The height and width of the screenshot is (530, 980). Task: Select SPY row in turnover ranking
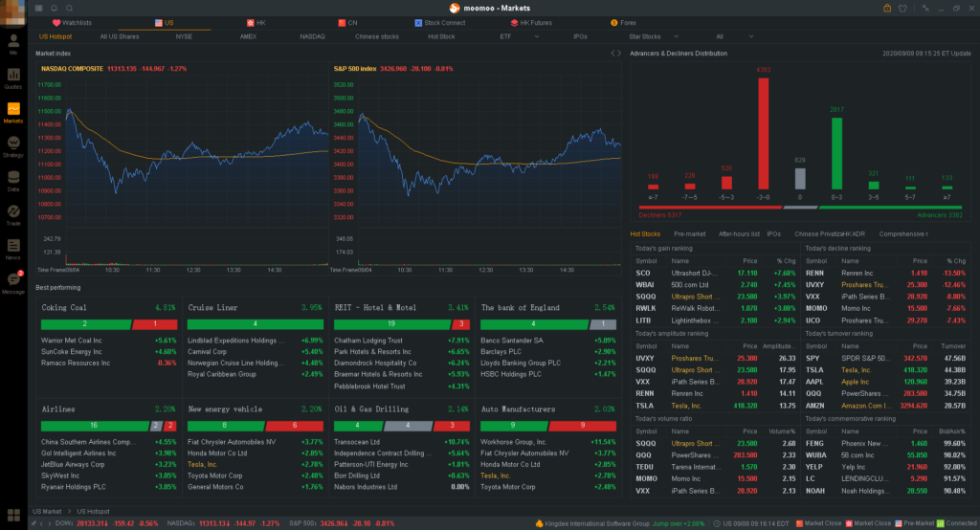pos(885,358)
